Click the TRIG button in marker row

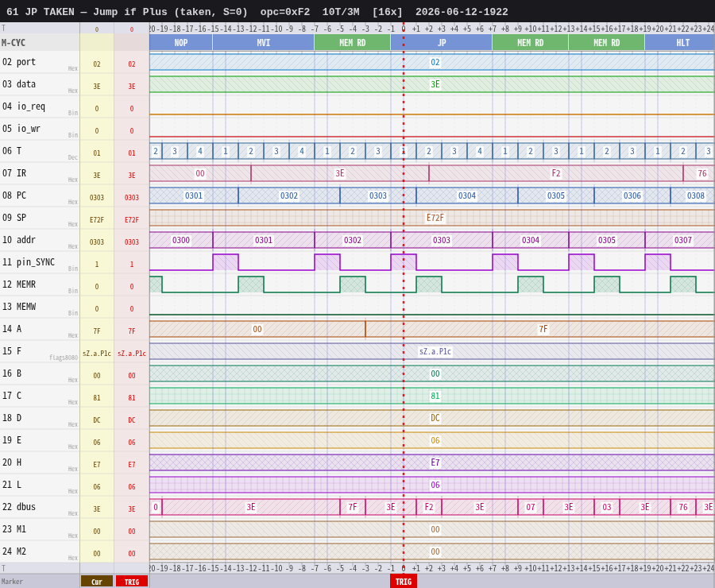tap(132, 582)
